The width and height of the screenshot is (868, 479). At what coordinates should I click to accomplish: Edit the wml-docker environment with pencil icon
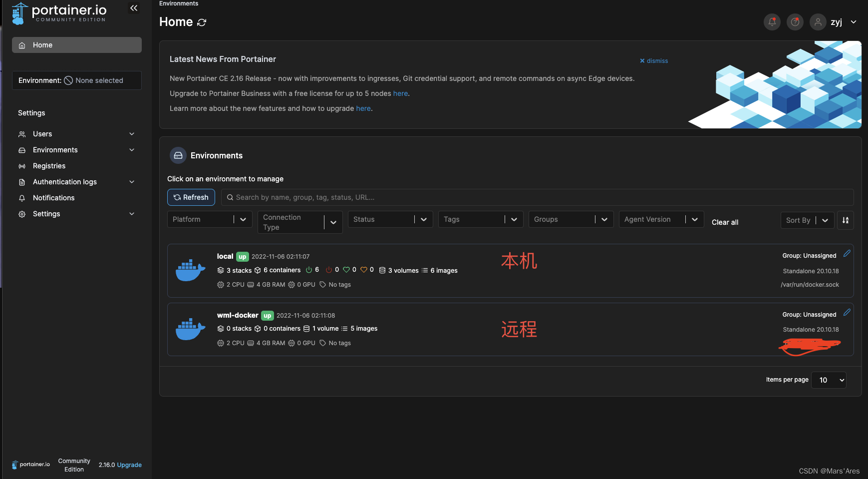[x=847, y=313]
